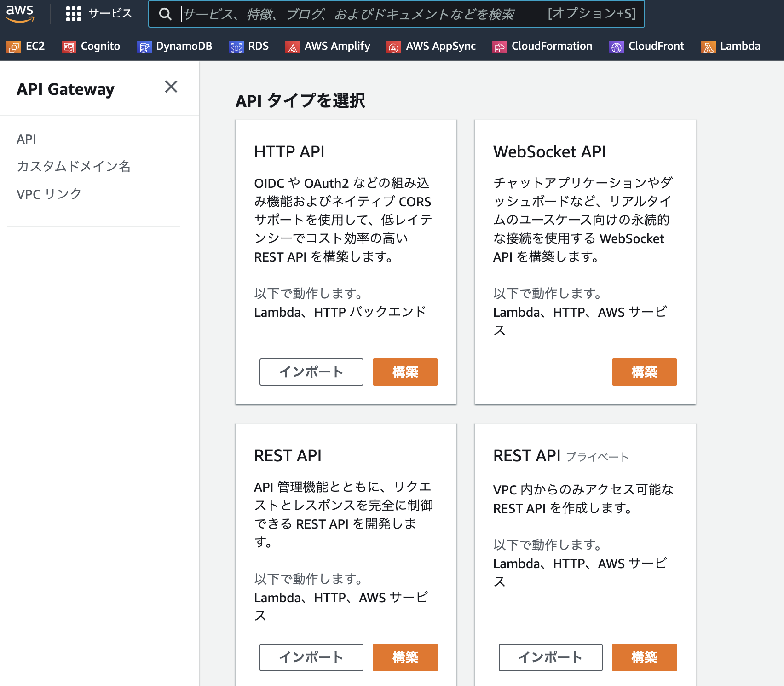Open the DynamoDB service shortcut

pyautogui.click(x=175, y=46)
